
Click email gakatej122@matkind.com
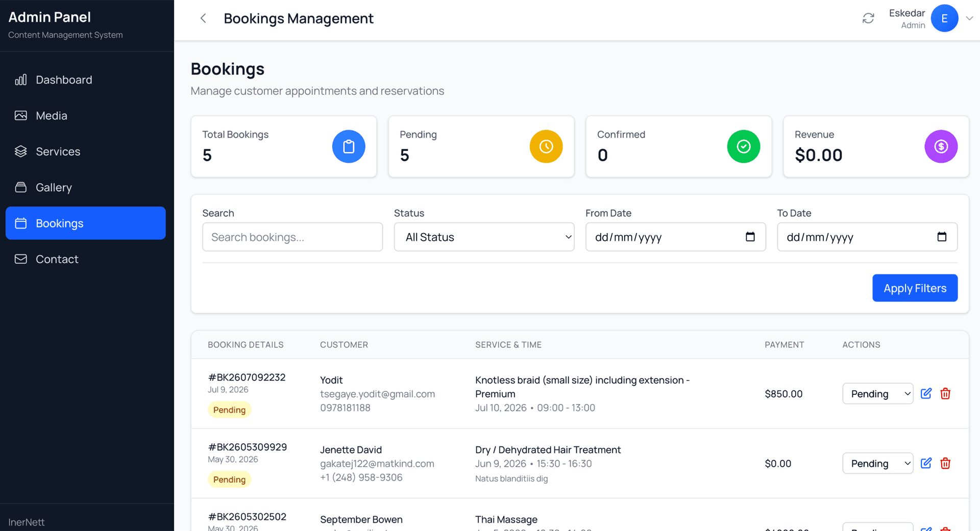pyautogui.click(x=377, y=464)
